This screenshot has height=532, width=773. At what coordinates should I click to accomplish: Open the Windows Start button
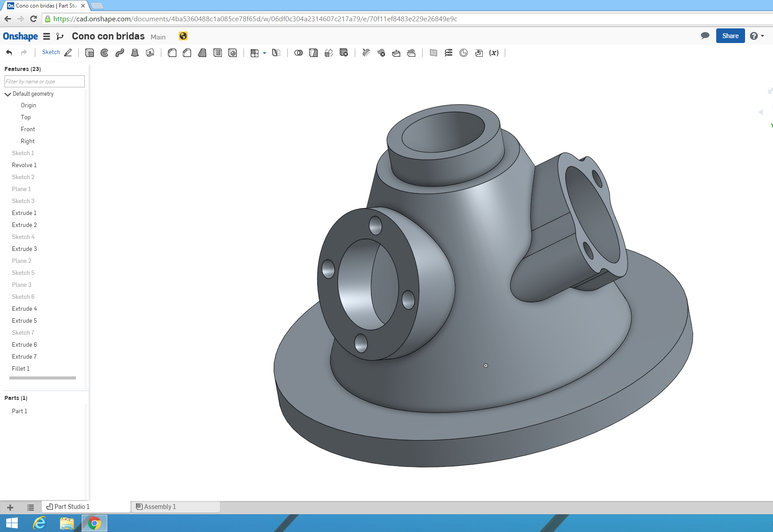click(x=12, y=523)
